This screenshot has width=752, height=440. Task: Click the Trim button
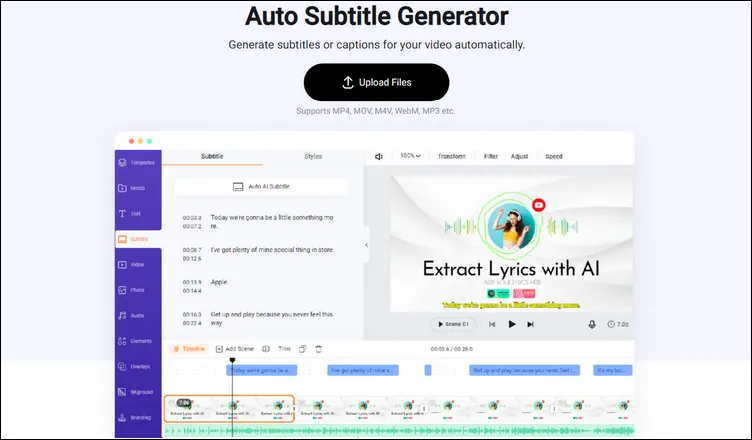pyautogui.click(x=284, y=349)
